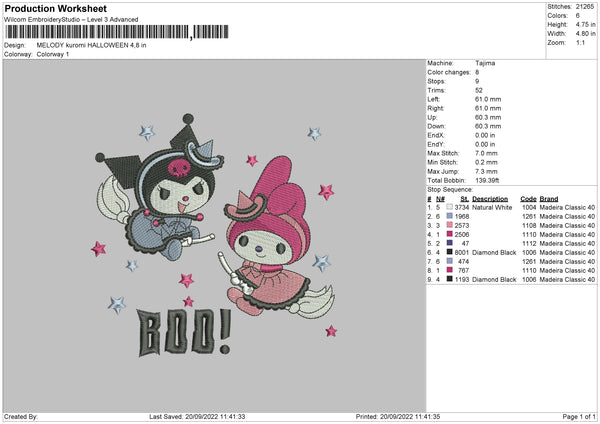Click the Production Worksheet title

[55, 8]
